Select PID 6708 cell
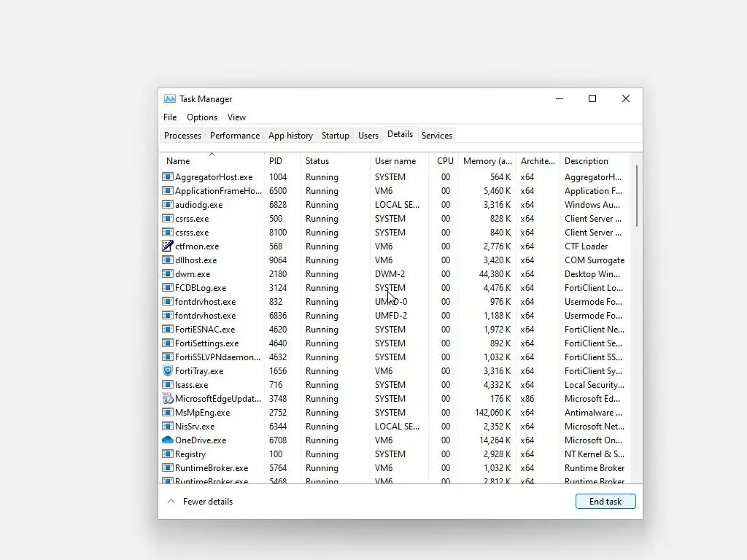Screen dimensions: 747x560 (x=278, y=440)
